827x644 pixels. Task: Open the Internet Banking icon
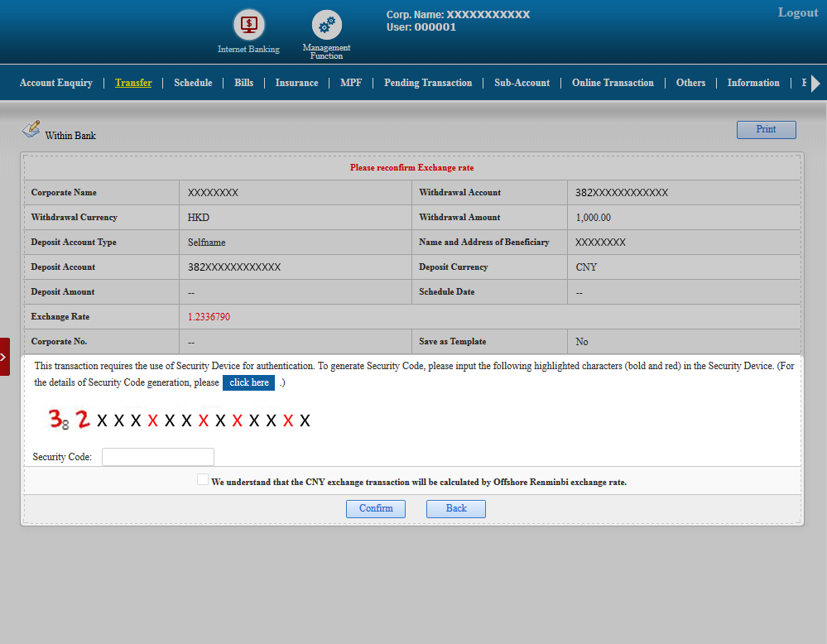(248, 25)
